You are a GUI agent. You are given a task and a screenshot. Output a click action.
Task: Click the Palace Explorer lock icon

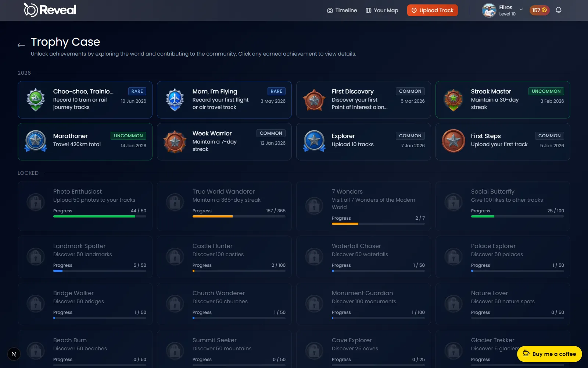[x=453, y=256]
